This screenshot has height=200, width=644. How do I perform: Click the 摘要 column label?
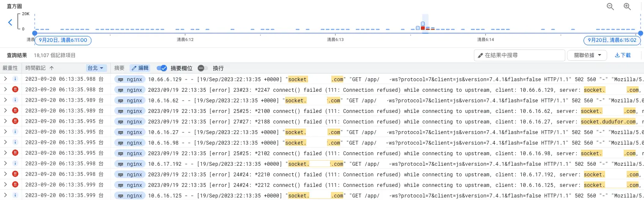point(119,68)
